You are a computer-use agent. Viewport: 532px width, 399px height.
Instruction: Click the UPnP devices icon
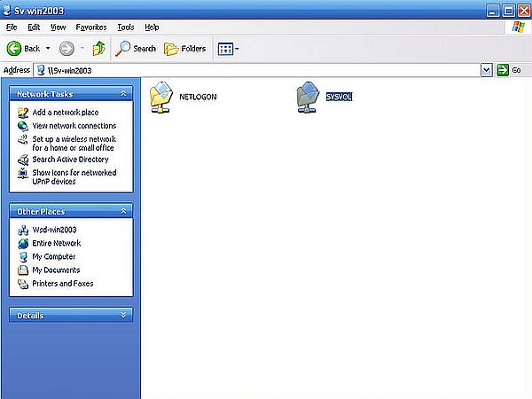(x=23, y=174)
